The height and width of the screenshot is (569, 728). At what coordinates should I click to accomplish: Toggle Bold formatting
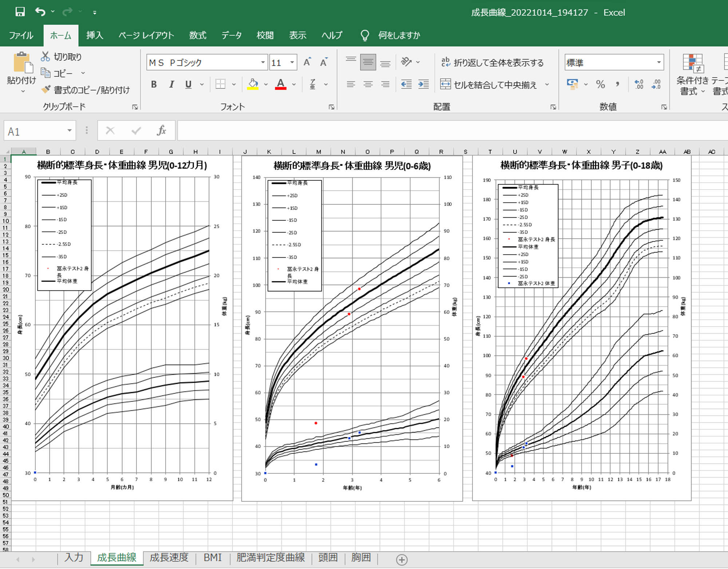pyautogui.click(x=154, y=84)
